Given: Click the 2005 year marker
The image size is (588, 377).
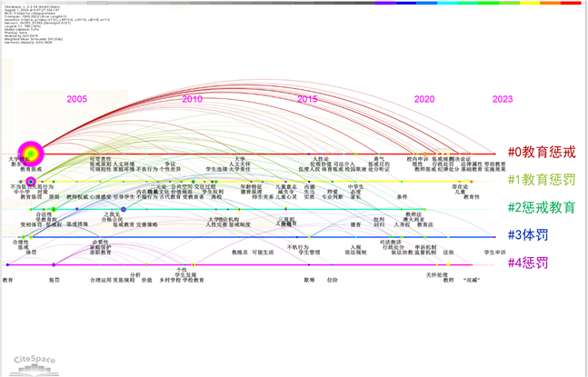Looking at the screenshot, I should (x=76, y=99).
